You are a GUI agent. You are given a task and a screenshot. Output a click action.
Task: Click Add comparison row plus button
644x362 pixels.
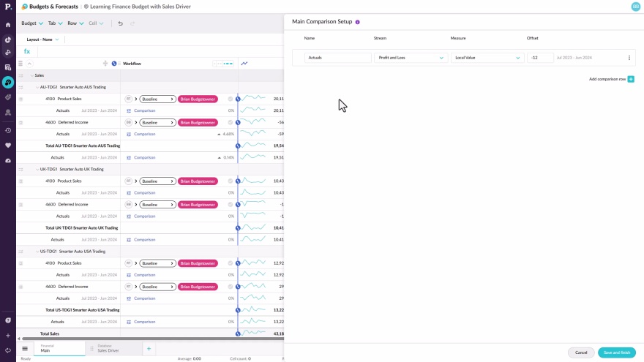(631, 79)
